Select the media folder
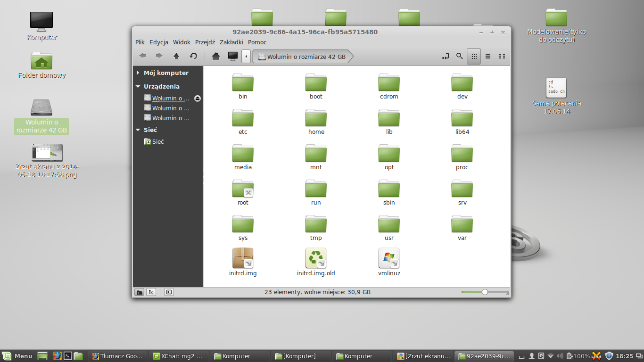The height and width of the screenshot is (362, 644). pos(243,157)
